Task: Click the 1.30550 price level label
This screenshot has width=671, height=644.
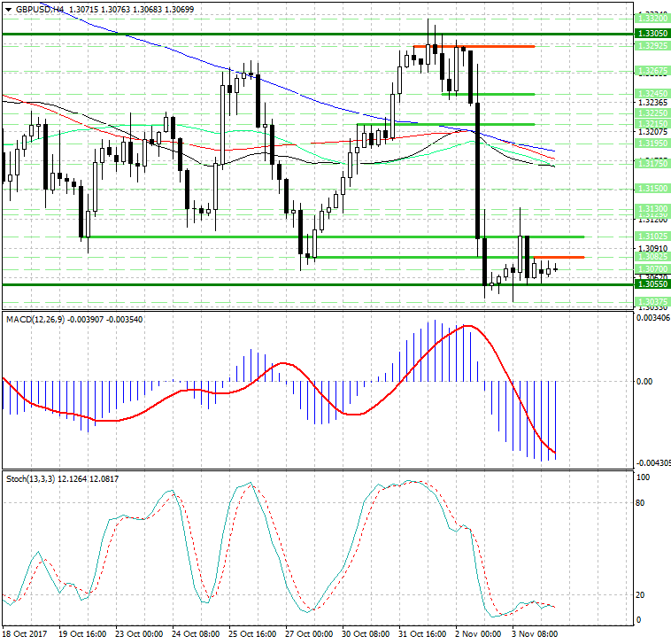Action: tap(652, 284)
